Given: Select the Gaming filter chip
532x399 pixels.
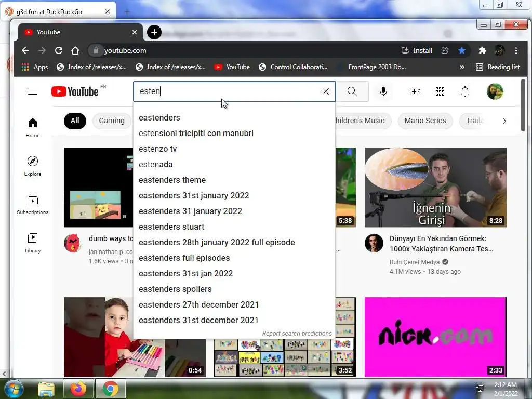Looking at the screenshot, I should click(112, 121).
